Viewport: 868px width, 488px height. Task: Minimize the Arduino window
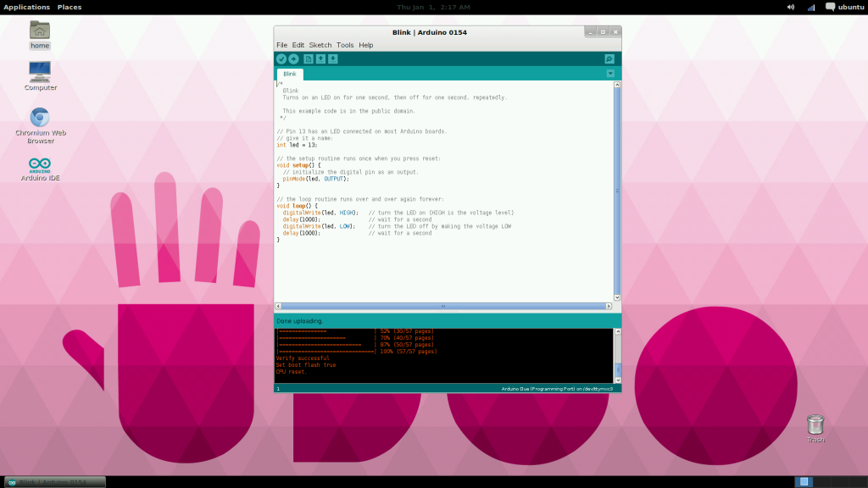click(591, 32)
